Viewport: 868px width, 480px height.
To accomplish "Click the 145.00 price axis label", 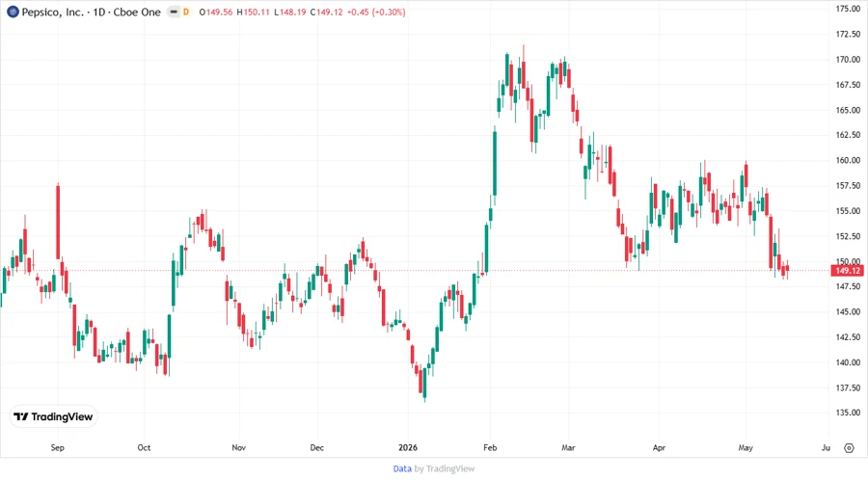I will pyautogui.click(x=848, y=312).
